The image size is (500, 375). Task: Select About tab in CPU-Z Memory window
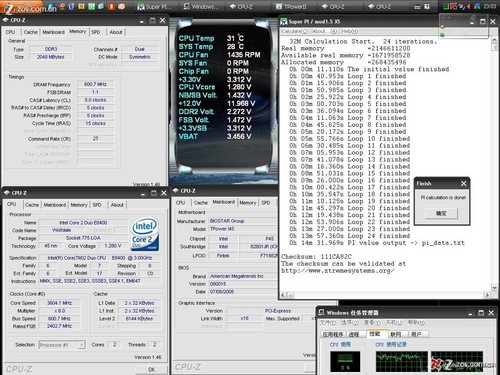point(116,32)
